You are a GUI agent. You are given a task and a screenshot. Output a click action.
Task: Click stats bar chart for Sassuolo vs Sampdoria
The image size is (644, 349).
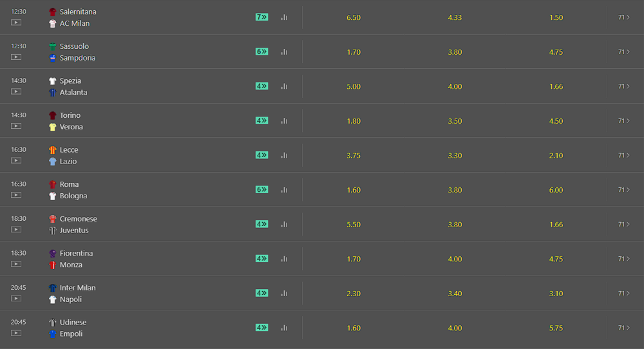[284, 52]
